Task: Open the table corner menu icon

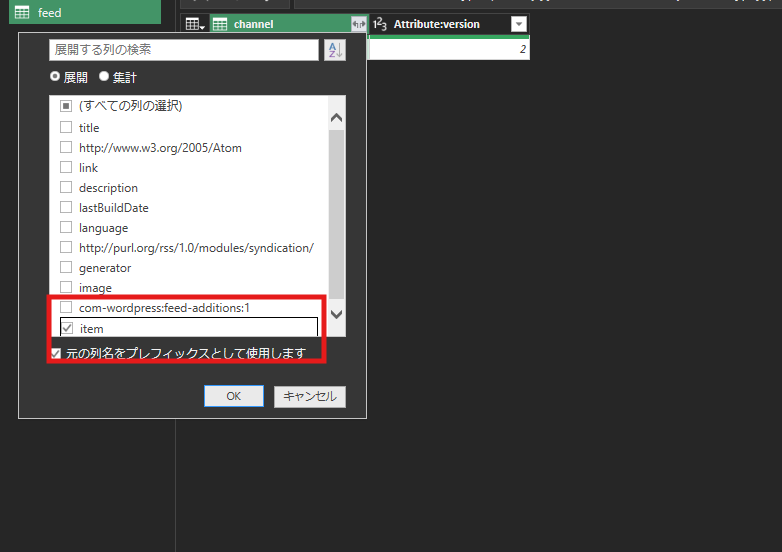Action: click(x=195, y=24)
